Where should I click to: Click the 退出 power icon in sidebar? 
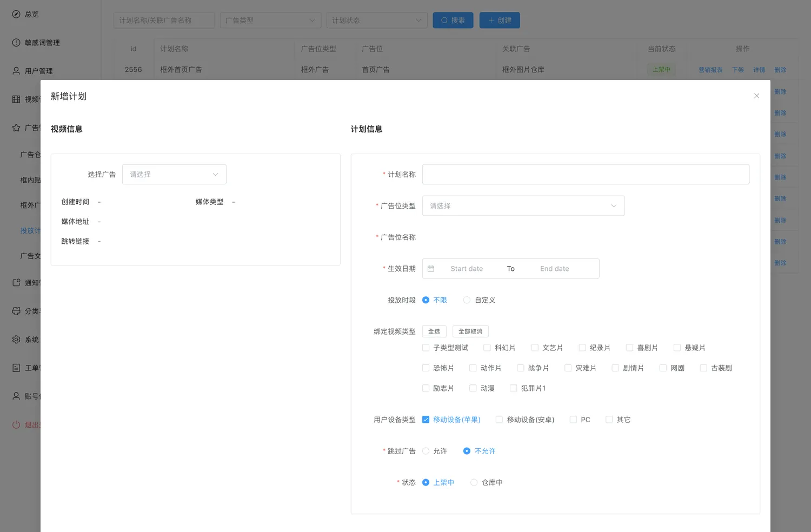tap(16, 424)
